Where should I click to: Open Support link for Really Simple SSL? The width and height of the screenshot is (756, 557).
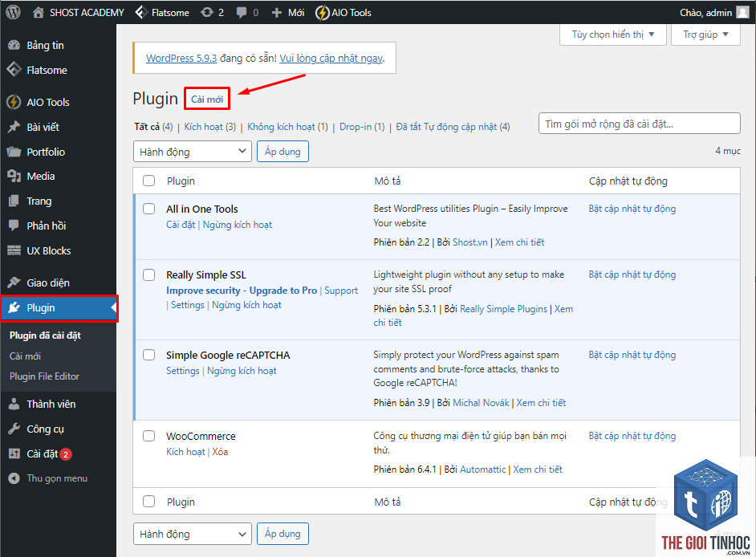tap(341, 291)
